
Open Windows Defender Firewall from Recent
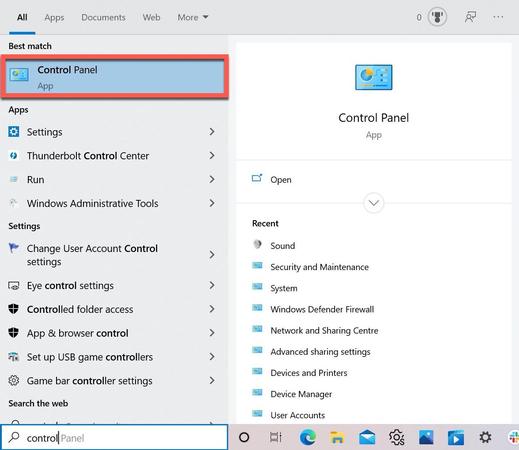[x=322, y=309]
